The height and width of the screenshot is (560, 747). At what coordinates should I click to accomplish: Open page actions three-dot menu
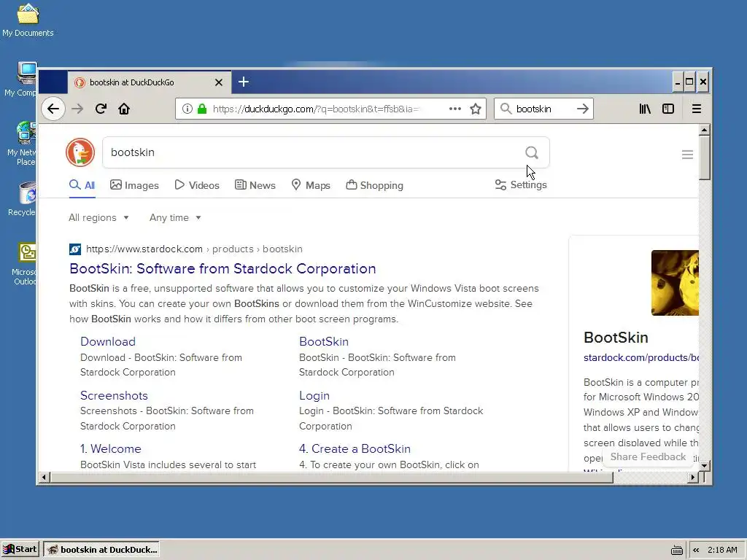click(455, 109)
